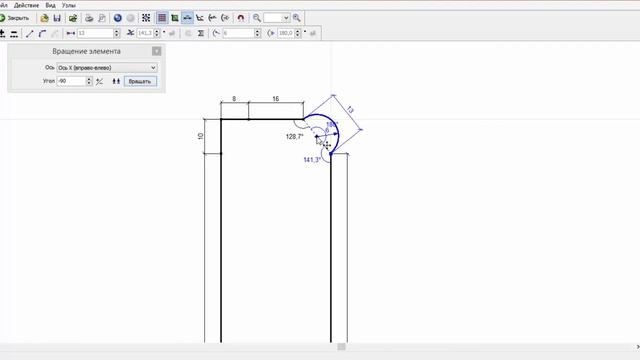This screenshot has width=640, height=360.
Task: Click the sigma sum icon
Action: coord(201,33)
